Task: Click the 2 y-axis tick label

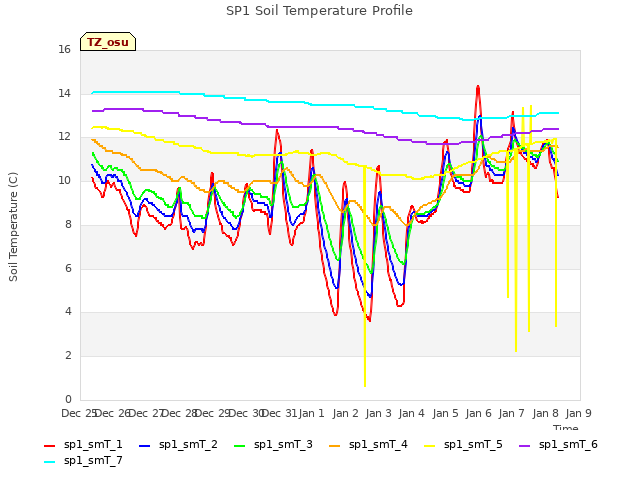Action: point(68,356)
